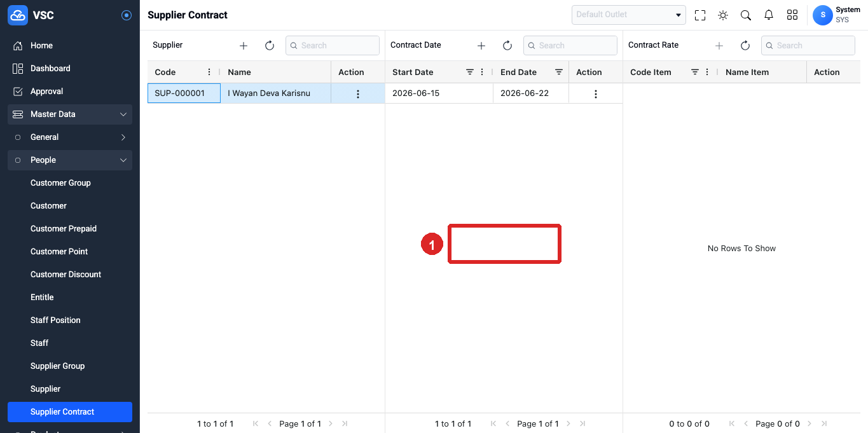Image resolution: width=868 pixels, height=433 pixels.
Task: Open the Default Outlet dropdown
Action: (629, 15)
